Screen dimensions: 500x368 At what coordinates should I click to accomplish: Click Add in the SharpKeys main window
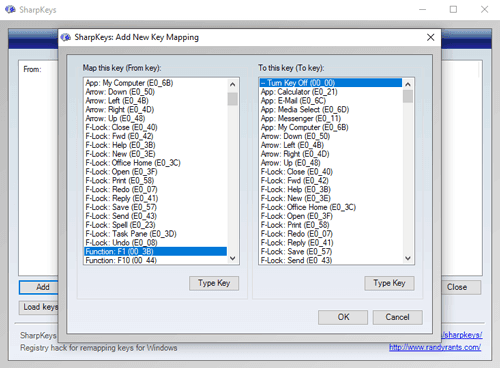point(39,287)
